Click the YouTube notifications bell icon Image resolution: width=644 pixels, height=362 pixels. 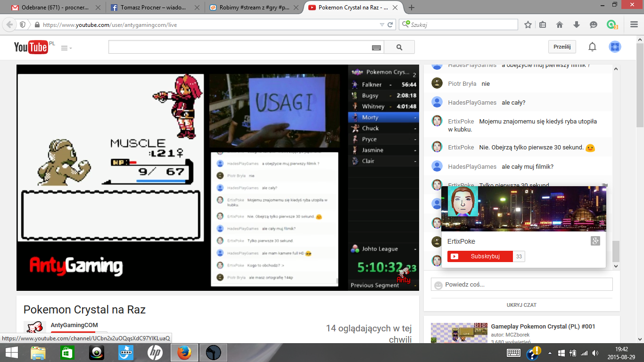click(592, 47)
